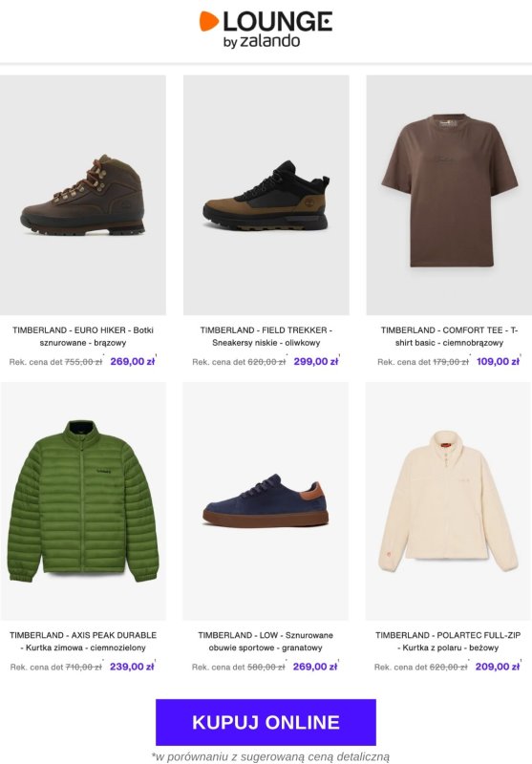Open the TIMBERLAND - AXIS PEAK DURABLE title

click(x=83, y=641)
